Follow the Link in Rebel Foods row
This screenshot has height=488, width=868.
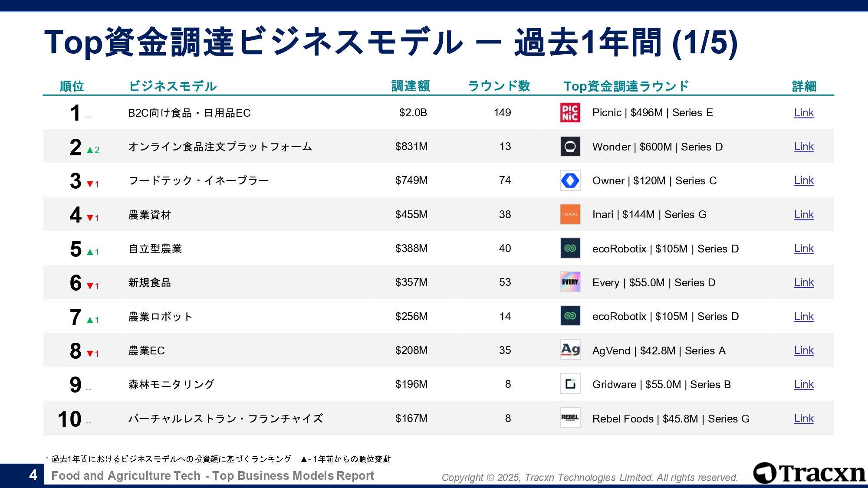(803, 419)
